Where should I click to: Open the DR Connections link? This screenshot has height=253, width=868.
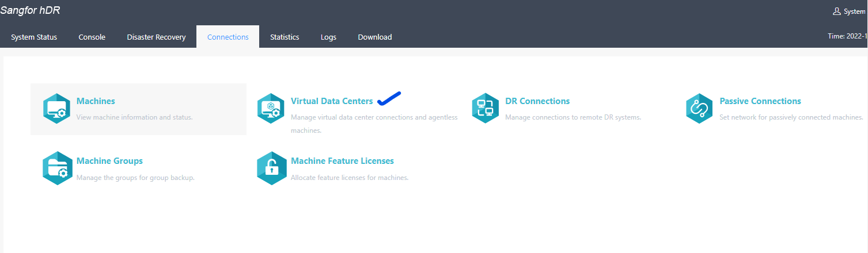point(537,101)
